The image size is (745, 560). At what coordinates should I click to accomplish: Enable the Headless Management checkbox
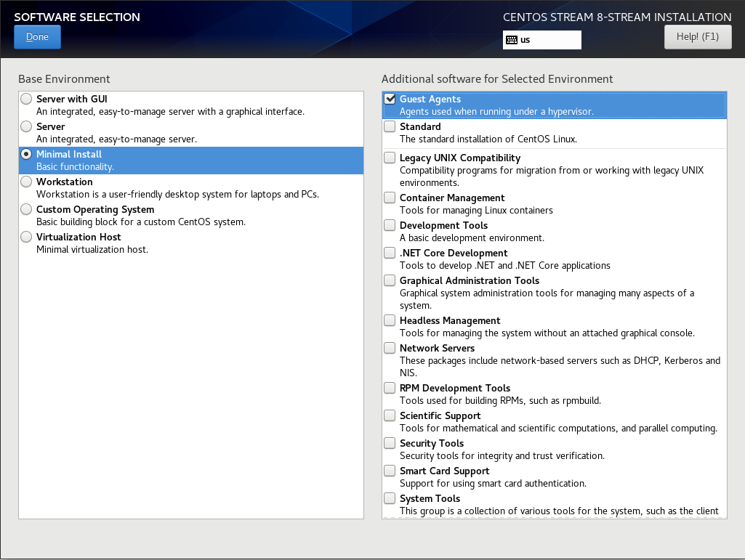pyautogui.click(x=390, y=320)
